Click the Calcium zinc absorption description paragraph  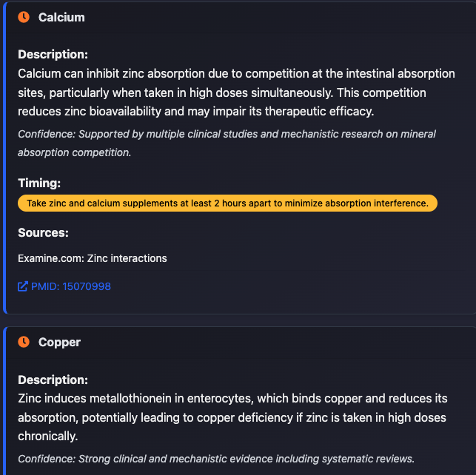pos(236,92)
